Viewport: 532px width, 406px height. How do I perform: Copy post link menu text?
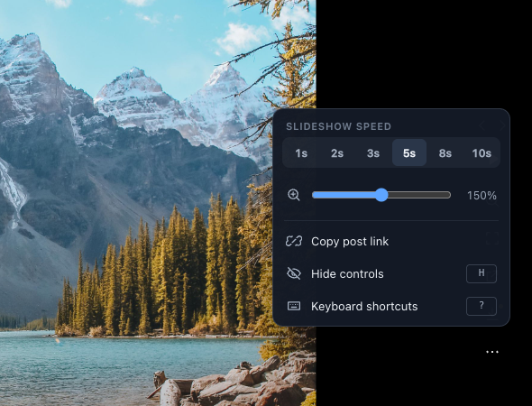tap(350, 242)
